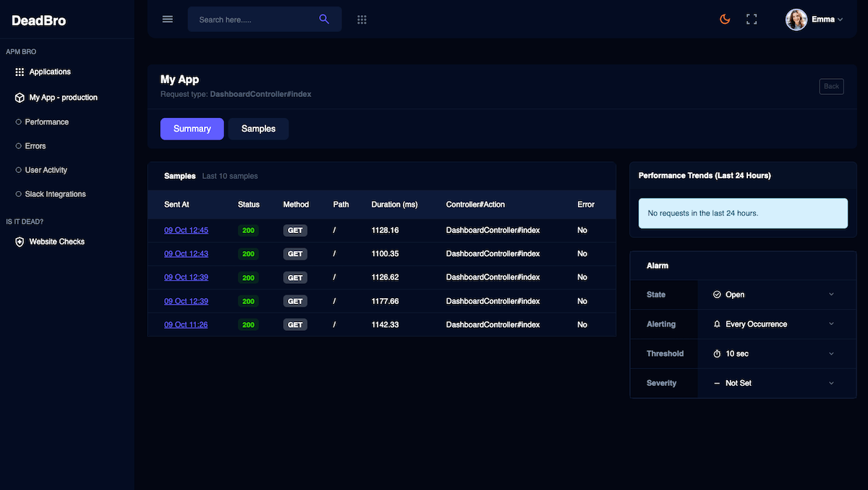Click Emma's profile avatar
868x490 pixels.
click(x=796, y=20)
